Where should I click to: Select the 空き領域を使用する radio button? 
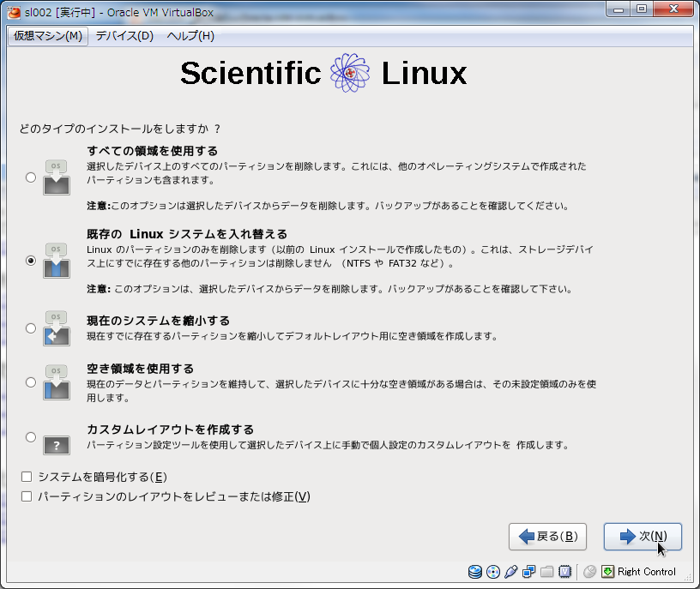click(x=31, y=382)
